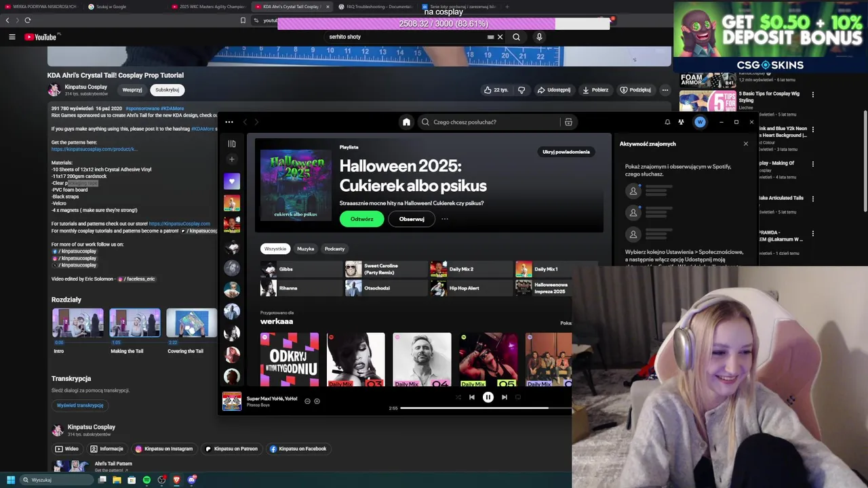Open Spotify from Windows taskbar
868x488 pixels.
pyautogui.click(x=147, y=480)
